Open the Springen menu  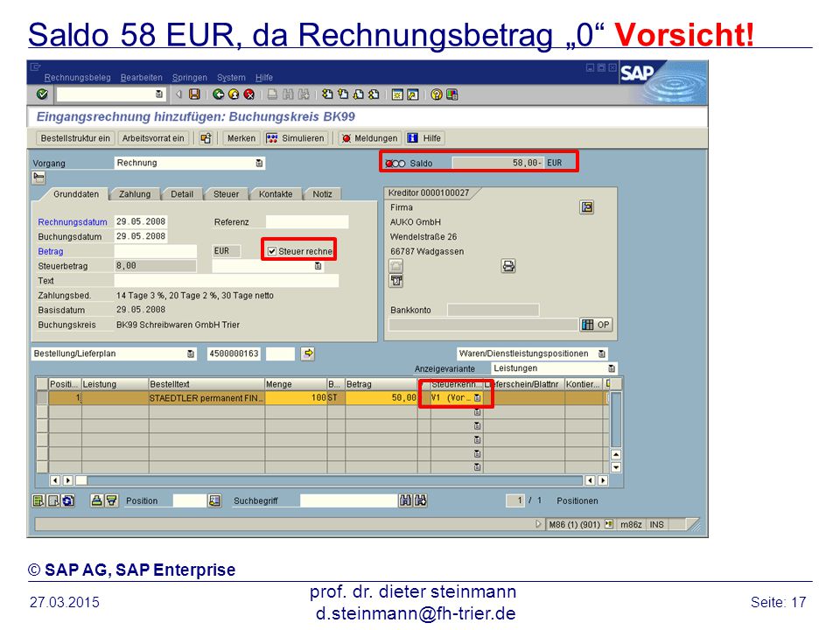click(x=190, y=78)
